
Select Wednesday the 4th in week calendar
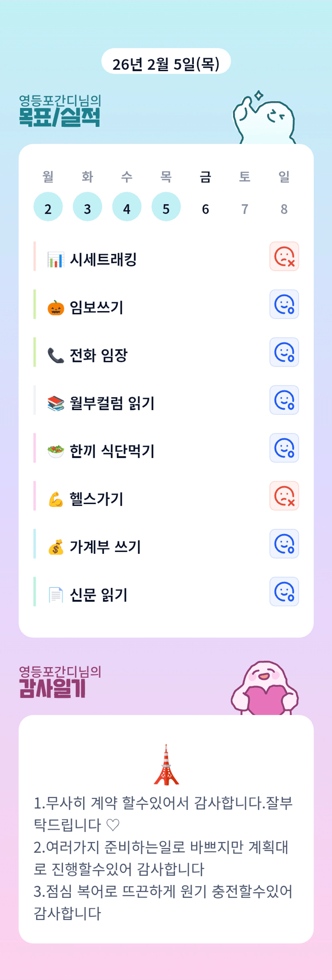point(126,207)
